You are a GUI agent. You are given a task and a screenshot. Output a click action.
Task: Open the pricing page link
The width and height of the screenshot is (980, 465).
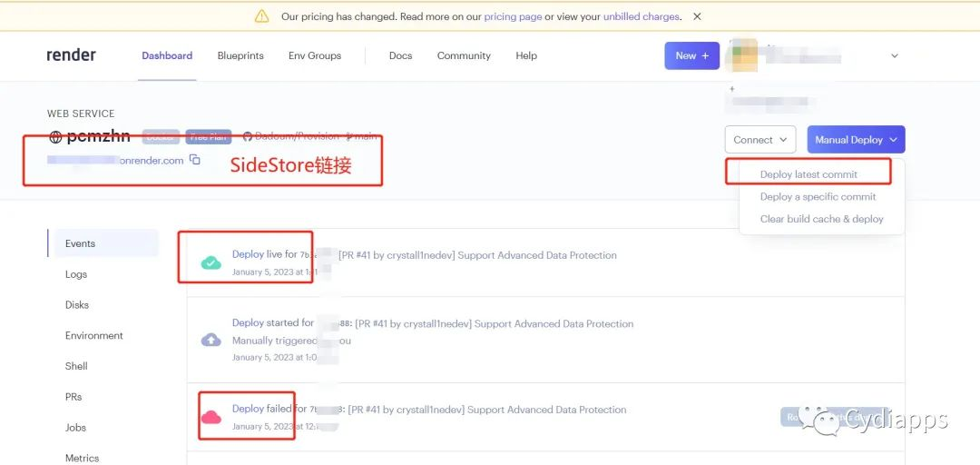[x=513, y=17]
